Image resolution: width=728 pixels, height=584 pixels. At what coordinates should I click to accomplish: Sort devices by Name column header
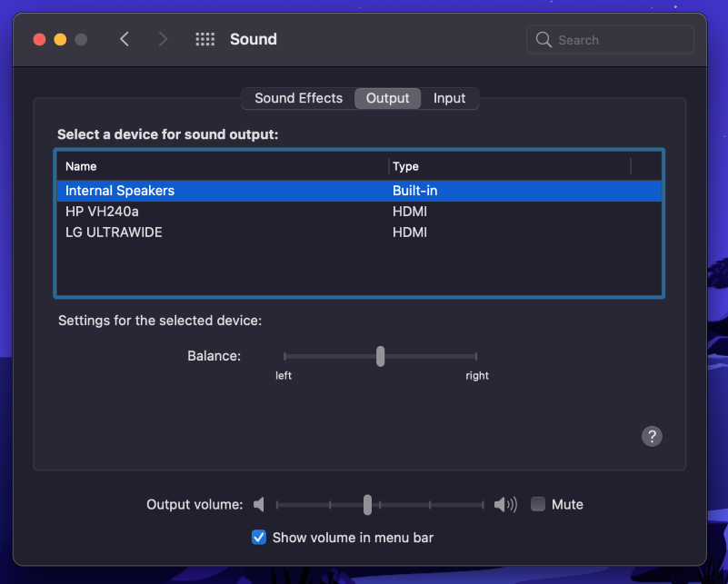pyautogui.click(x=81, y=166)
